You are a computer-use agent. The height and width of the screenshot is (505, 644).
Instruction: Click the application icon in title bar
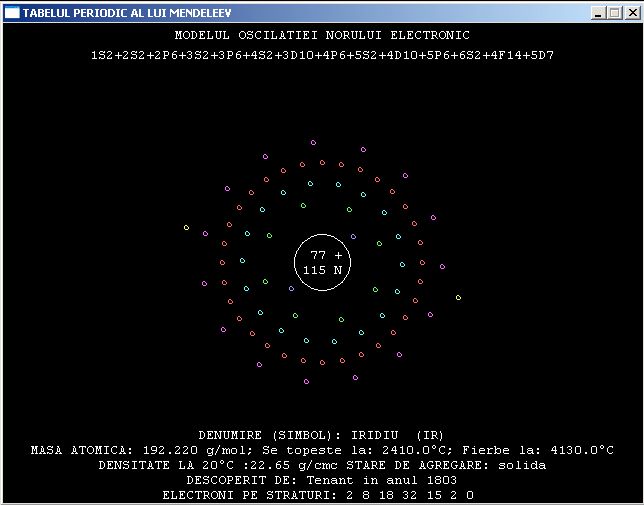tap(12, 13)
